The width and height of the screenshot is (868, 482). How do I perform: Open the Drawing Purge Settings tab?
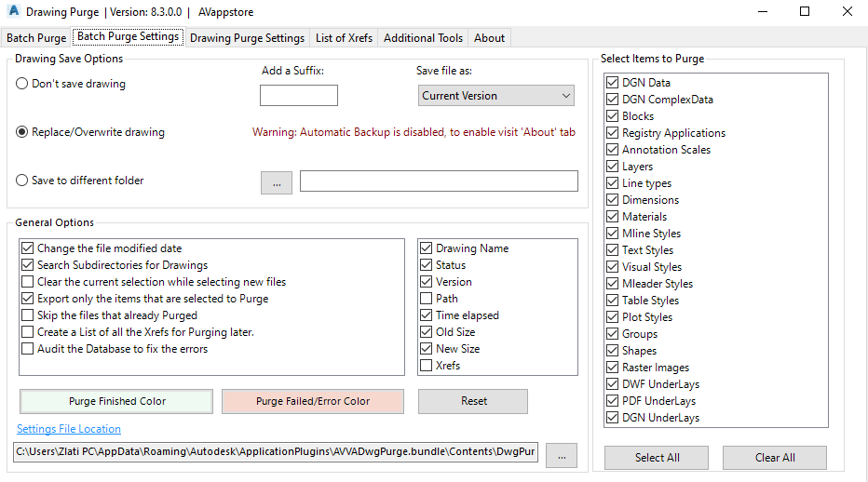pyautogui.click(x=247, y=38)
